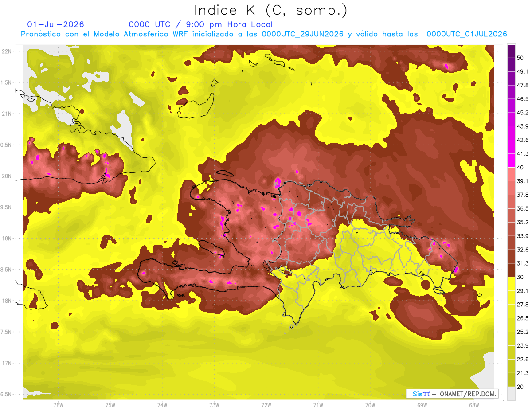Viewport: 532px width, 411px height.
Task: Click the longitude axis label "70W"
Action: (x=370, y=405)
